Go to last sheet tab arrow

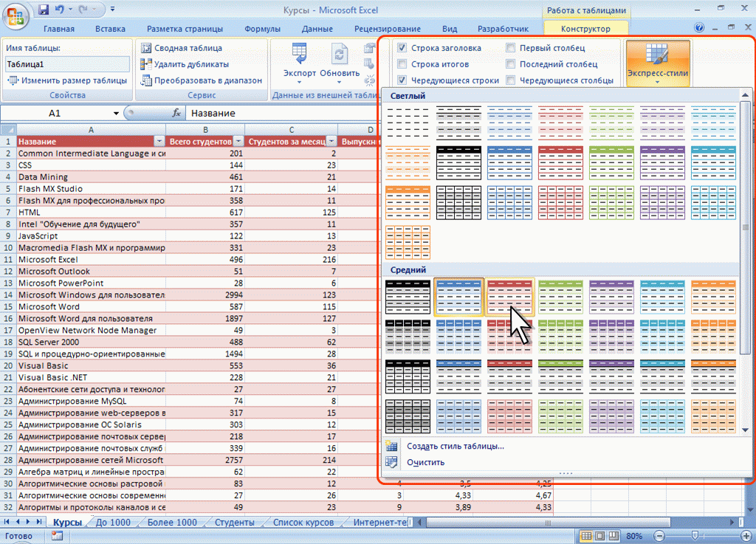click(x=39, y=522)
